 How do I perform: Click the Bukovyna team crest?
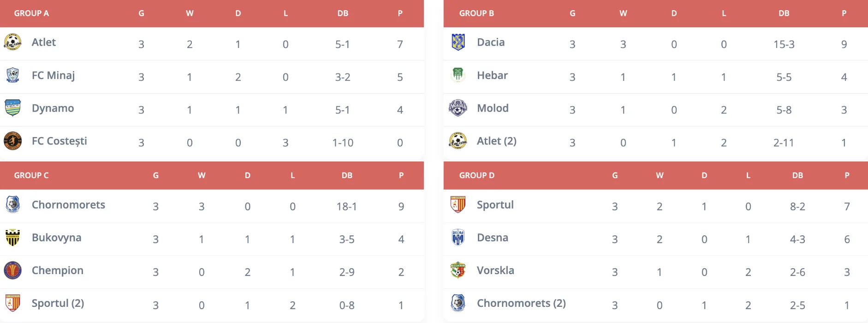pyautogui.click(x=12, y=238)
